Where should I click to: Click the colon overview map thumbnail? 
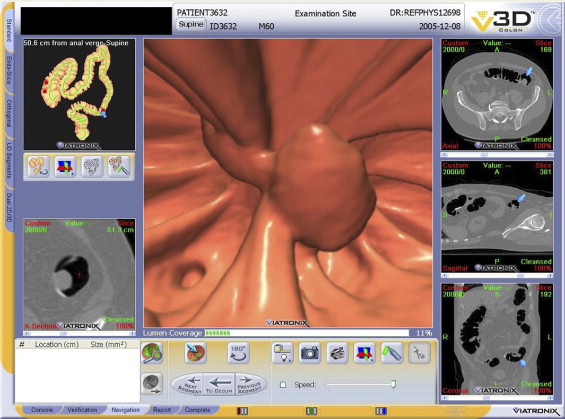pos(79,94)
